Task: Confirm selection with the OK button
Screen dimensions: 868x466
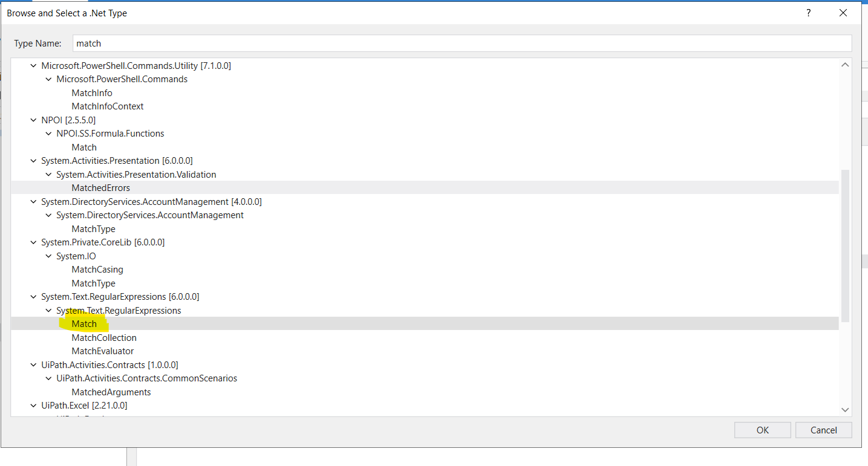Action: pos(762,430)
